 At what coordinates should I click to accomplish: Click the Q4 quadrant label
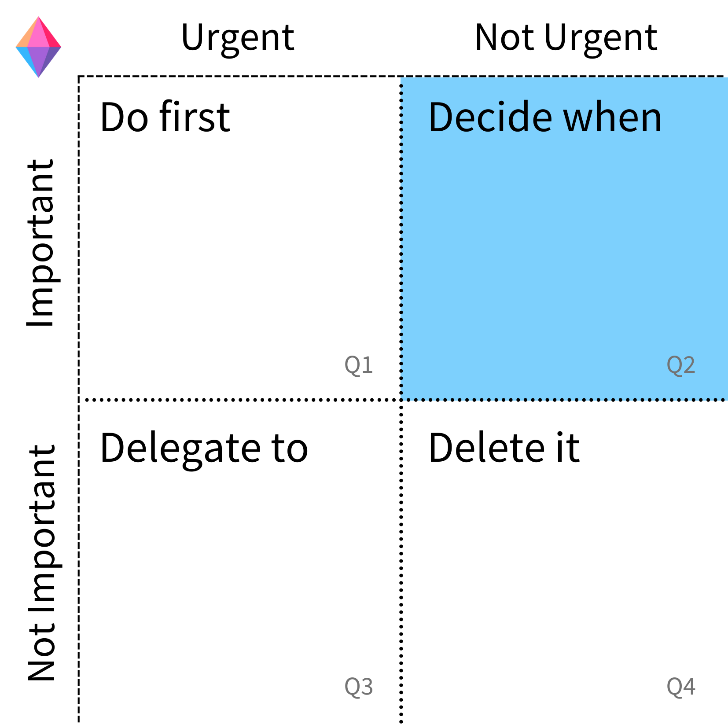point(681,687)
